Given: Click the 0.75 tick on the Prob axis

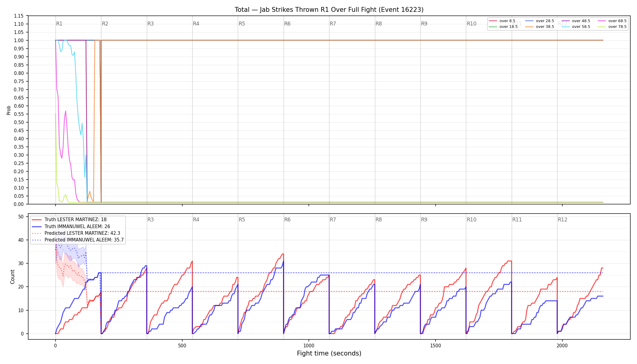Looking at the screenshot, I should (19, 81).
